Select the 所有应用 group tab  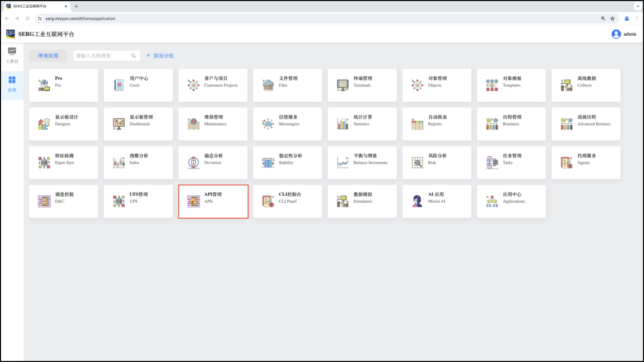coord(48,56)
